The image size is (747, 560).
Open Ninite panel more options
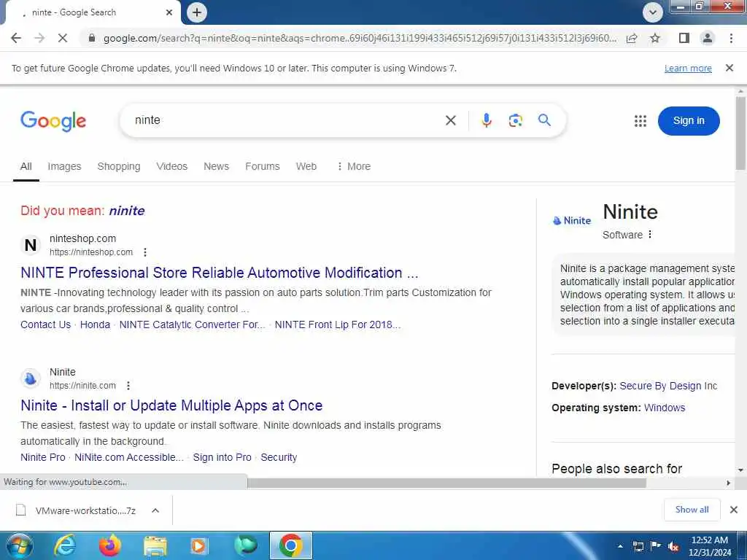coord(650,234)
